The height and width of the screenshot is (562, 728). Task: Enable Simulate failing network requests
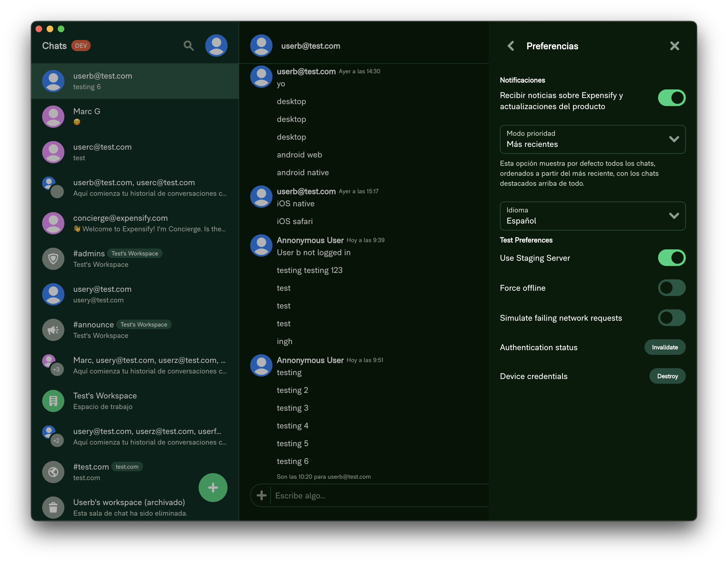[671, 318]
